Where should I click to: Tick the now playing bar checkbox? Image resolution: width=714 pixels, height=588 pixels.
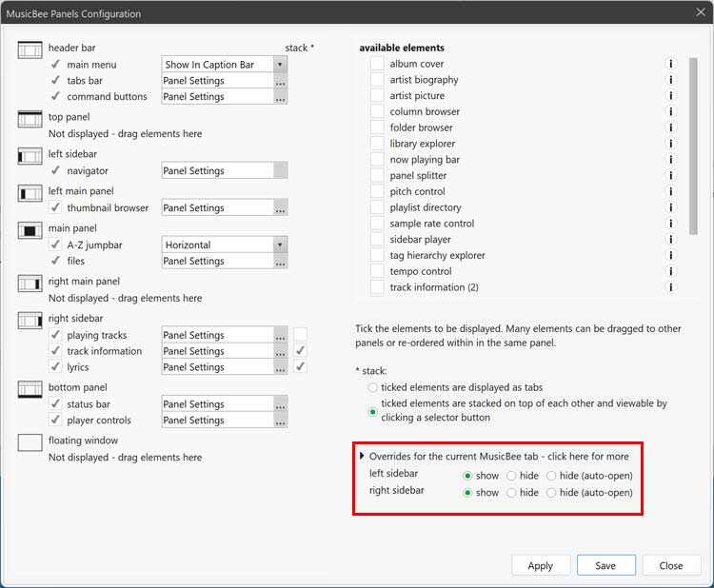point(377,159)
